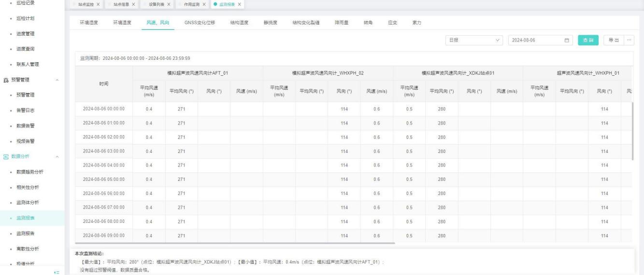Click calendar icon in date field

point(567,41)
